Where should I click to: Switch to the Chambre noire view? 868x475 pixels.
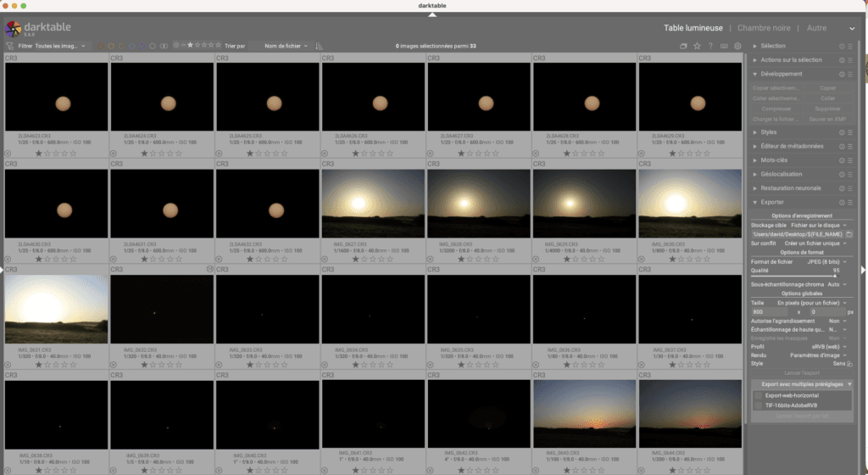click(x=764, y=28)
